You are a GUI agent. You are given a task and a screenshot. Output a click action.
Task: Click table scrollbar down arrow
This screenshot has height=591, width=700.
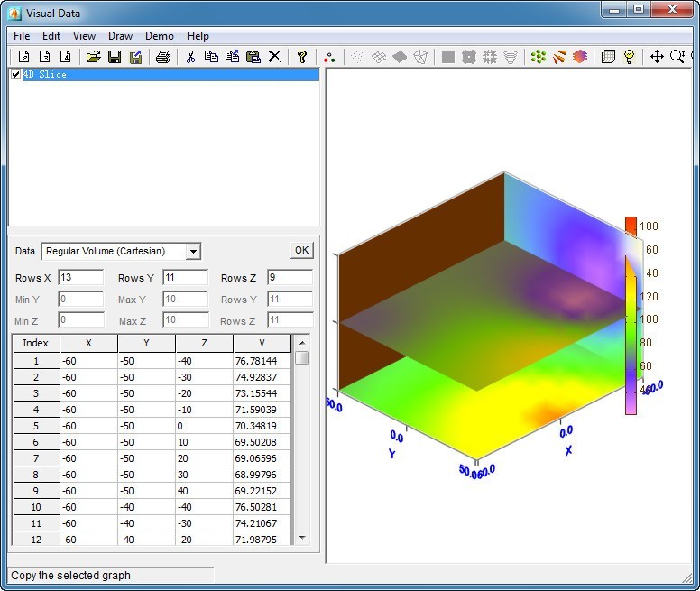302,537
